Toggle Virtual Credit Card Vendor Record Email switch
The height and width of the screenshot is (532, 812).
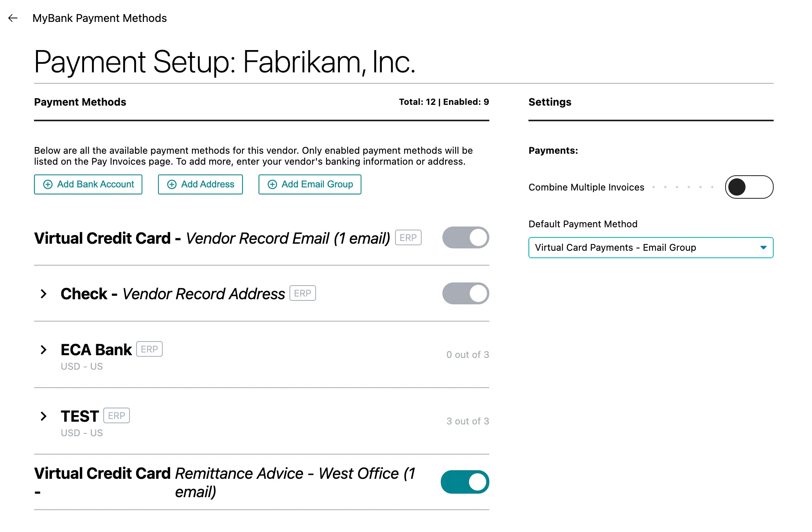point(465,237)
